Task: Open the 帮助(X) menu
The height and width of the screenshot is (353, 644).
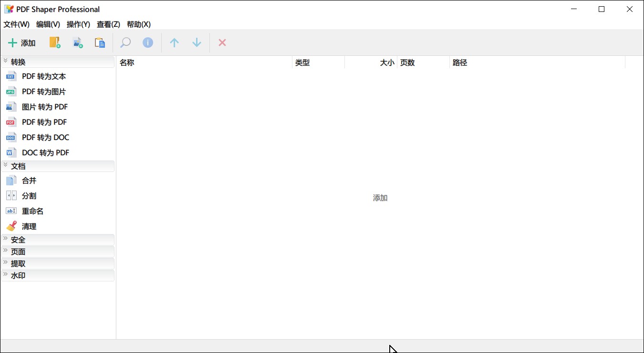Action: tap(139, 24)
